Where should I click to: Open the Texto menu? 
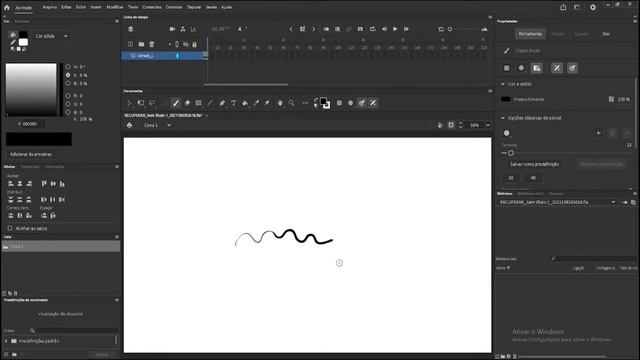point(133,7)
